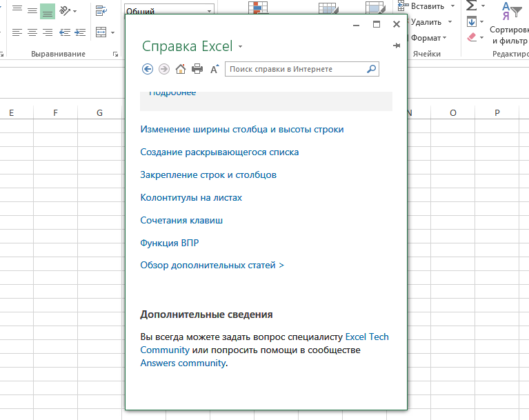This screenshot has width=529, height=420.
Task: Go forward in Excel Help viewer
Action: 164,69
